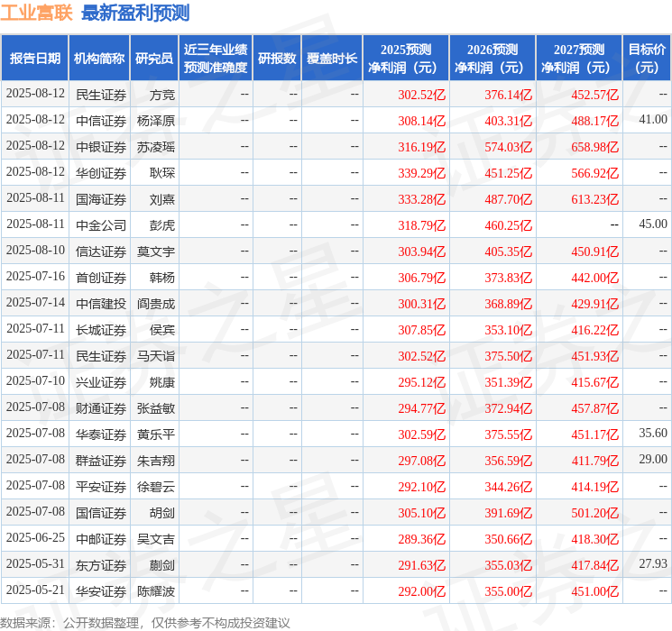The height and width of the screenshot is (631, 672).
Task: Click the date 2025-05-21
Action: [35, 590]
